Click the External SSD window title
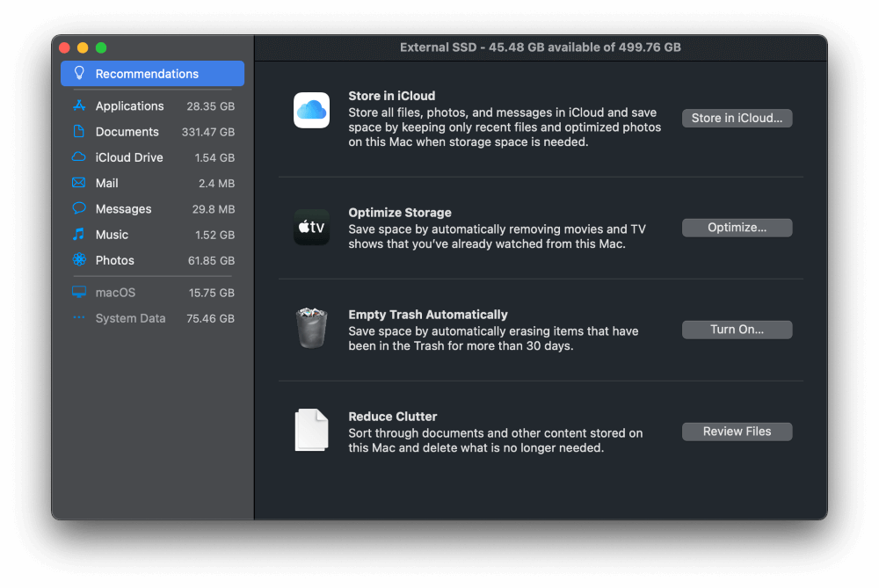This screenshot has width=879, height=588. (x=540, y=47)
